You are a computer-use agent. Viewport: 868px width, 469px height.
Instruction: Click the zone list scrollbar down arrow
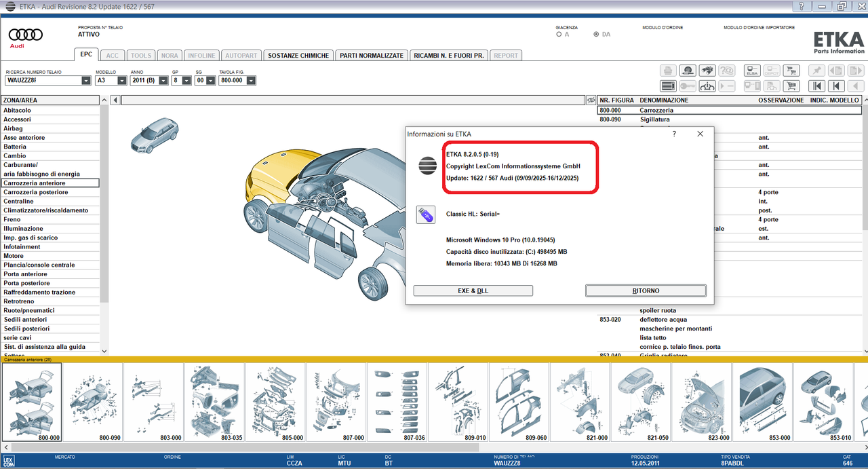coord(104,351)
